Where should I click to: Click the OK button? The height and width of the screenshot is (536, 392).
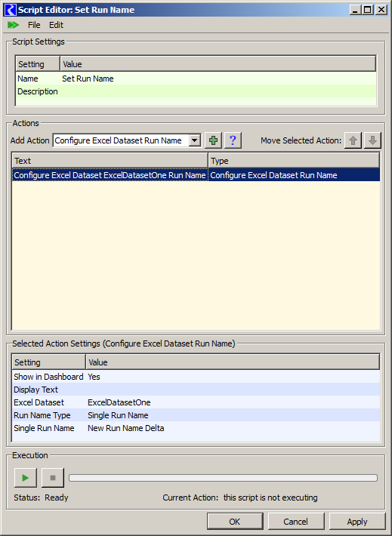coord(235,522)
